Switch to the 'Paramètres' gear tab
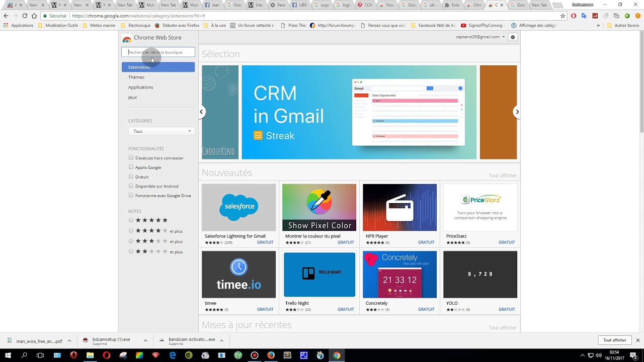The width and height of the screenshot is (644, 362). click(x=279, y=5)
